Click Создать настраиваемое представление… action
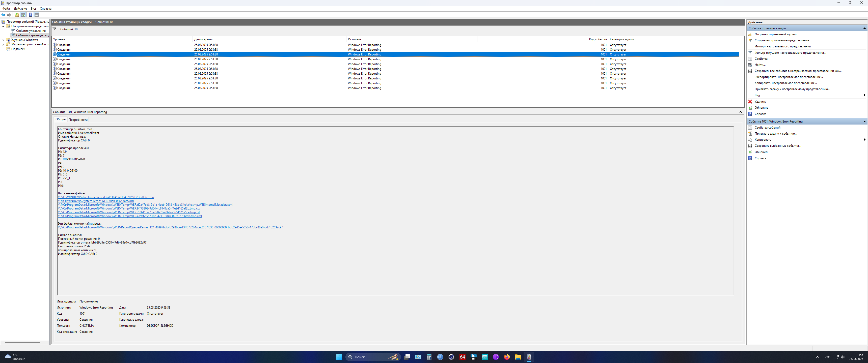The height and width of the screenshot is (363, 868). click(x=782, y=40)
